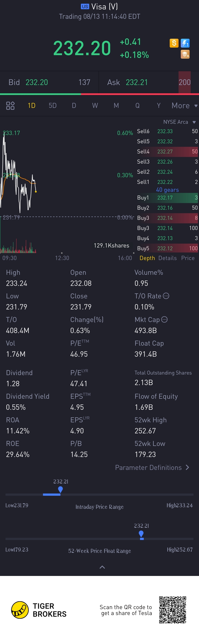Tap the Sell6 232.33 order row
199x644 pixels.
(x=167, y=131)
